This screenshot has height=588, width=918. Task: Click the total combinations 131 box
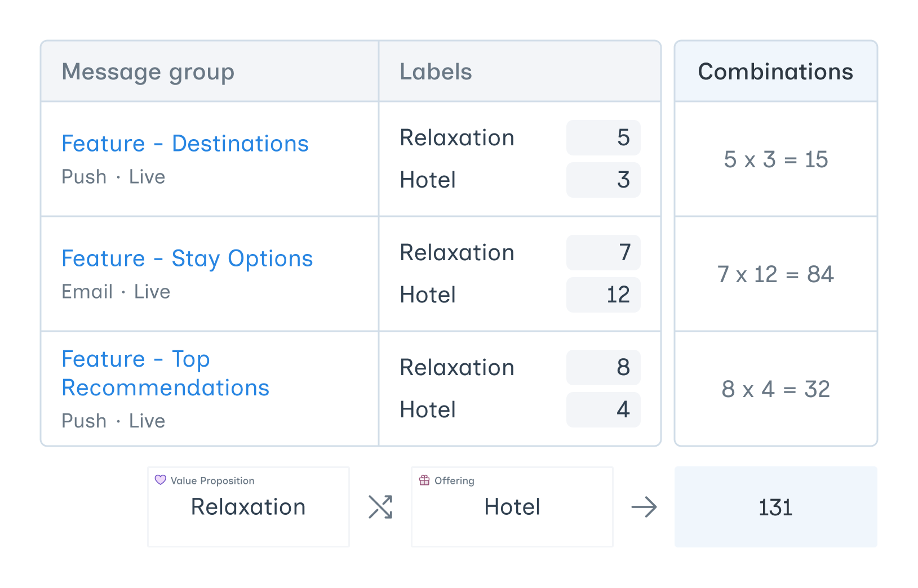775,507
